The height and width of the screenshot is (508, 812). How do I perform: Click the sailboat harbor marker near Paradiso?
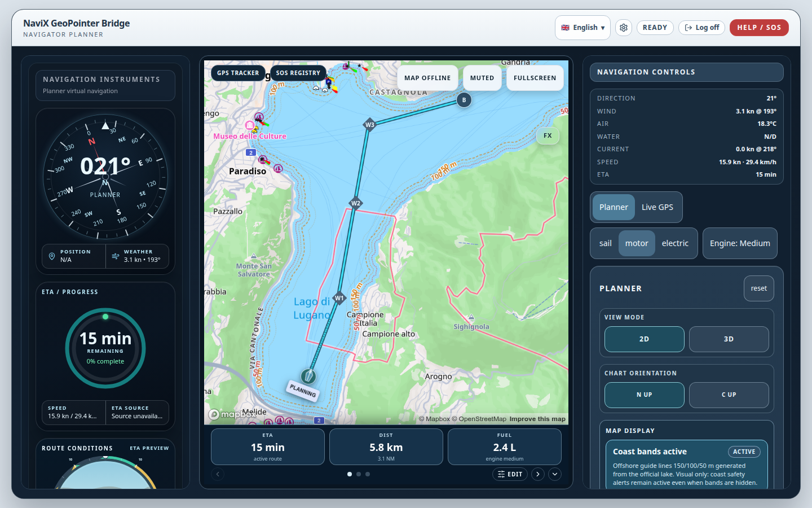tap(278, 168)
